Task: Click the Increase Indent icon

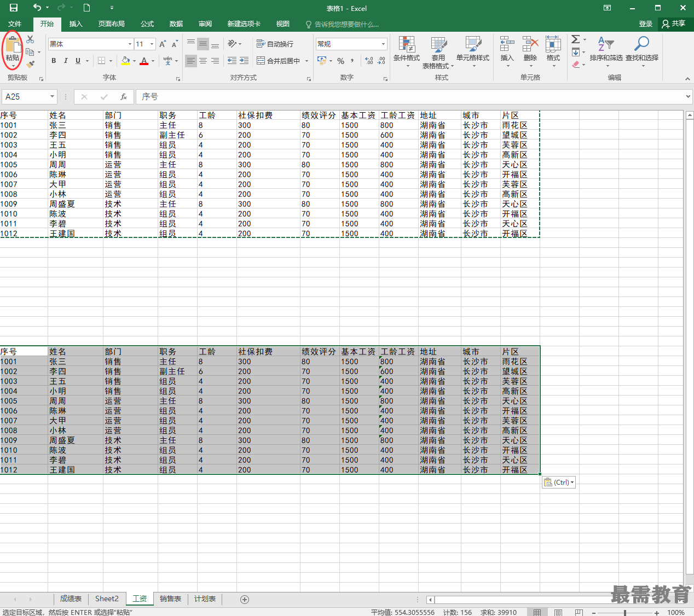Action: (244, 61)
